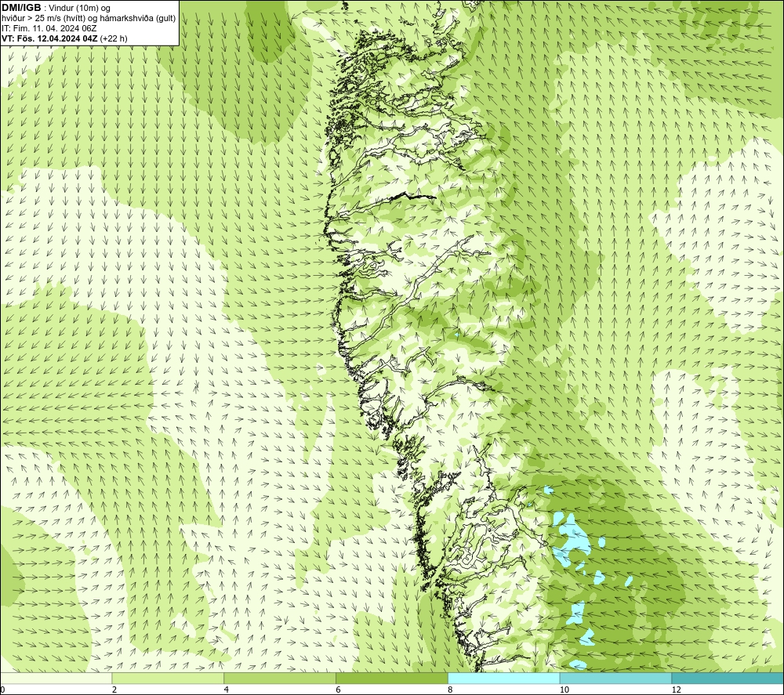The height and width of the screenshot is (695, 784).
Task: Click the "hviður > 25 m/s (hvítt)" text
Action: coord(43,19)
